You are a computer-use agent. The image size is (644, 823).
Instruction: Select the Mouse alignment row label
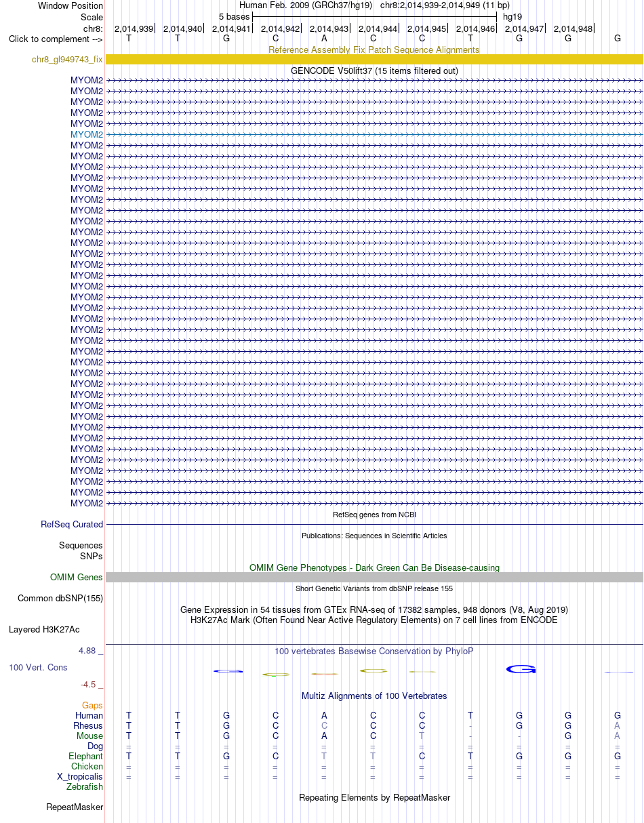click(90, 736)
